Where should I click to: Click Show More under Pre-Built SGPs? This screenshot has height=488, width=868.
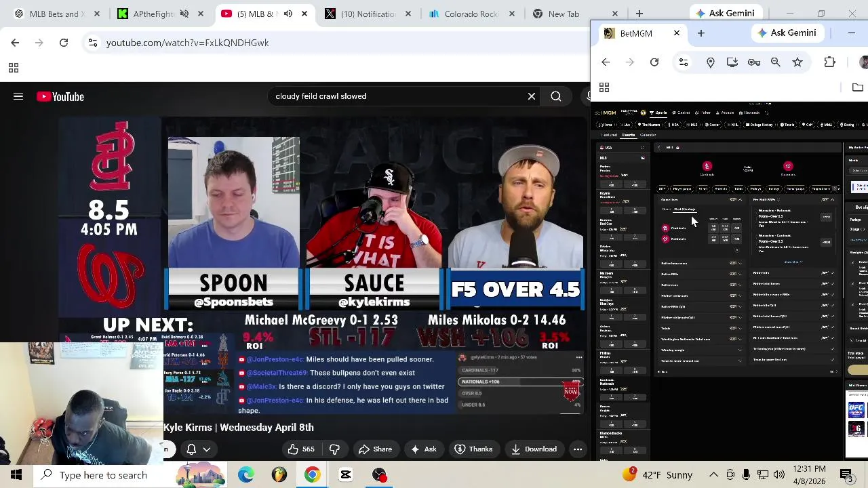pyautogui.click(x=793, y=262)
